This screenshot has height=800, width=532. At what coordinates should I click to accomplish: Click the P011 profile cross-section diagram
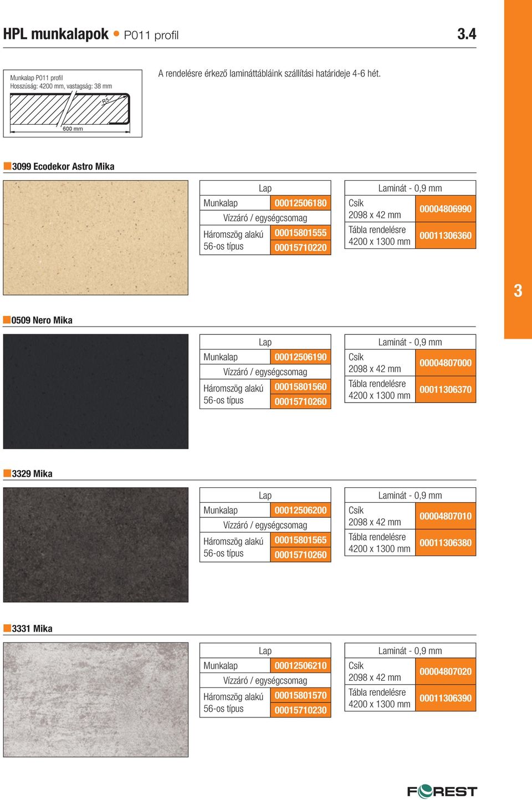pyautogui.click(x=70, y=113)
